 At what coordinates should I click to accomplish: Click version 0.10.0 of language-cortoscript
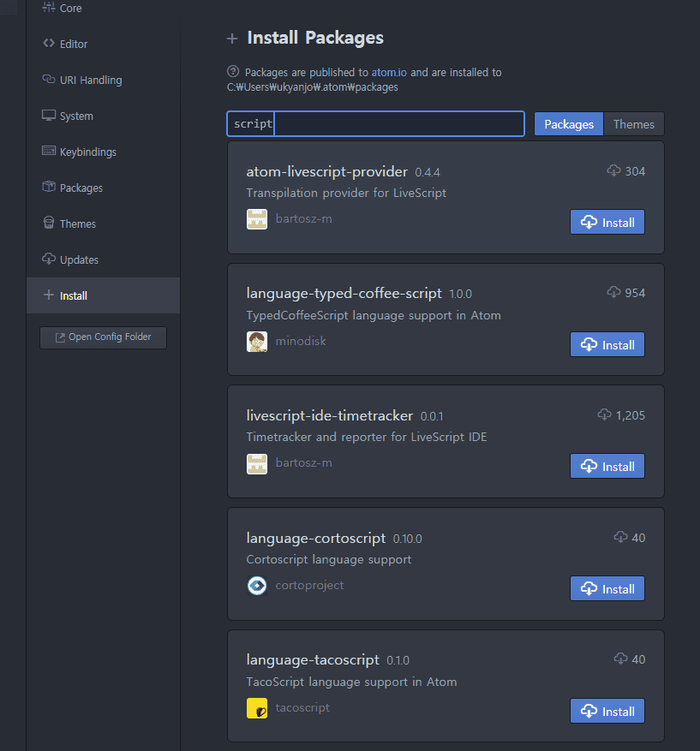[407, 539]
